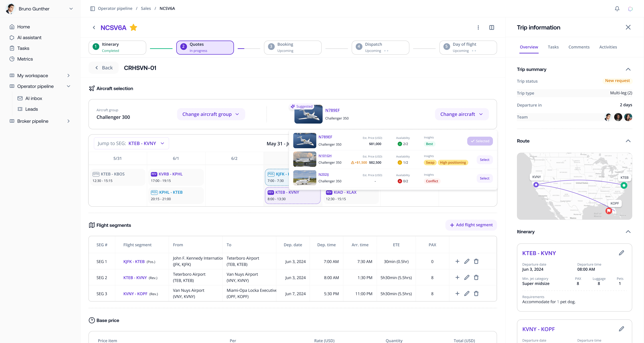Edit flight segment SEG 3
The height and width of the screenshot is (343, 644).
tap(467, 294)
